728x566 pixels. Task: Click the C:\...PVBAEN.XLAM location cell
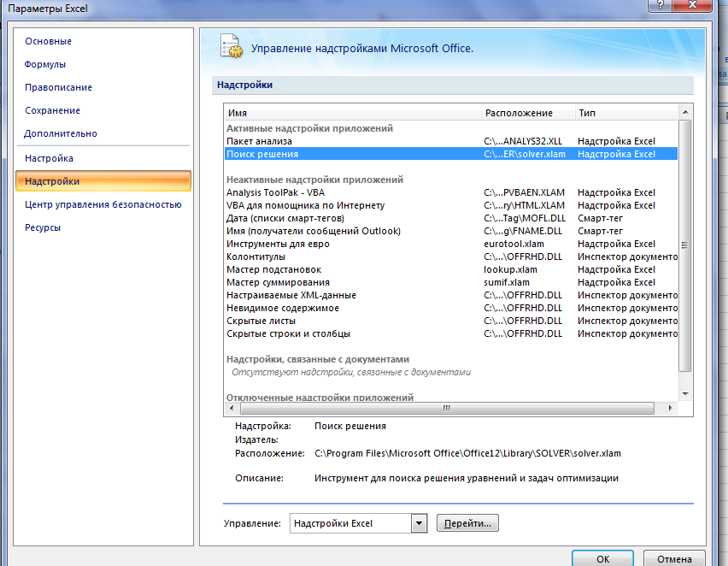tap(524, 192)
